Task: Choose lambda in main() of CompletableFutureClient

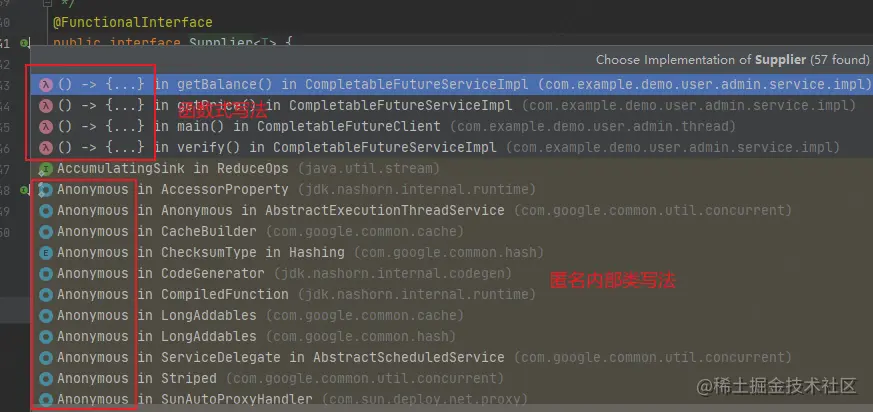Action: pos(451,126)
